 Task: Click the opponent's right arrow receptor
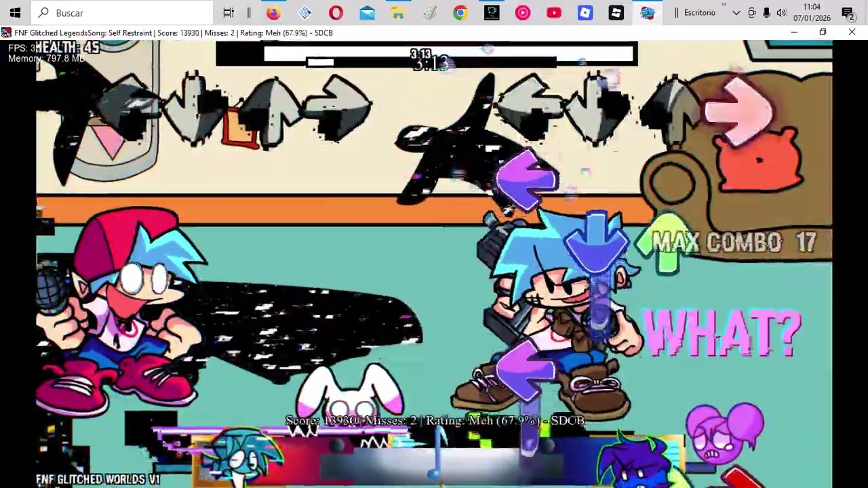[x=336, y=108]
